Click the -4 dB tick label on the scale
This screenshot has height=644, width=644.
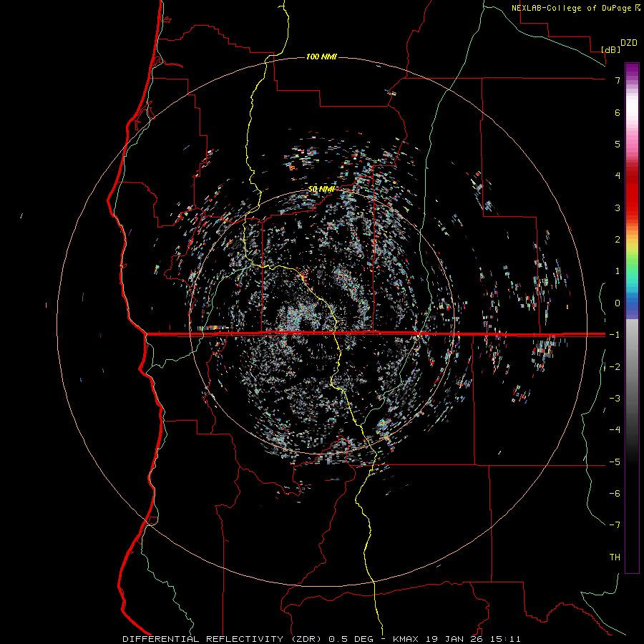pyautogui.click(x=615, y=430)
